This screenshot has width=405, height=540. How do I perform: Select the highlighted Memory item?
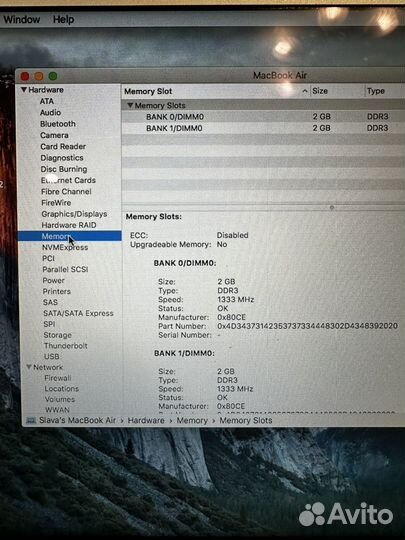pyautogui.click(x=70, y=236)
